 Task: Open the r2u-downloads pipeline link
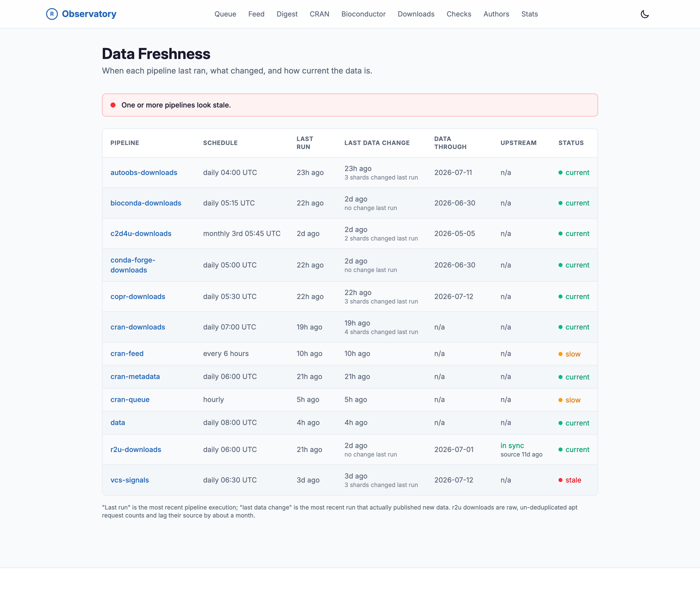coord(136,449)
